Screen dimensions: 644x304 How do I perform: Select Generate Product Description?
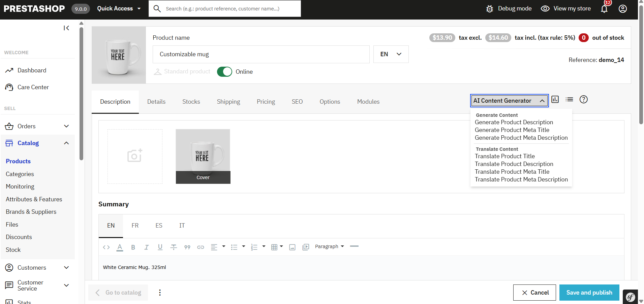pos(514,122)
